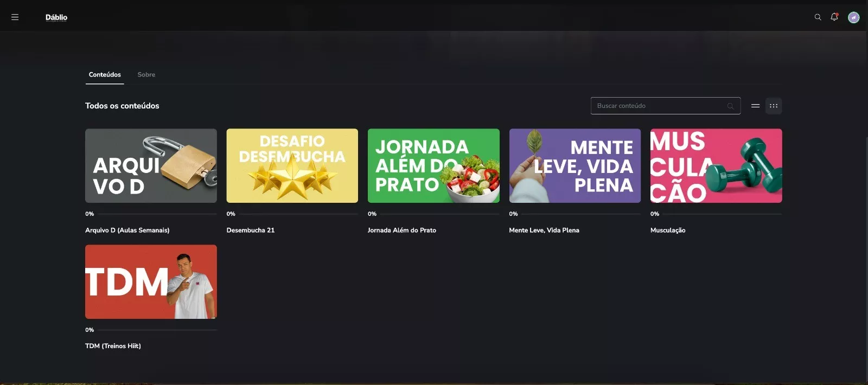Open search from the top bar

[x=818, y=17]
